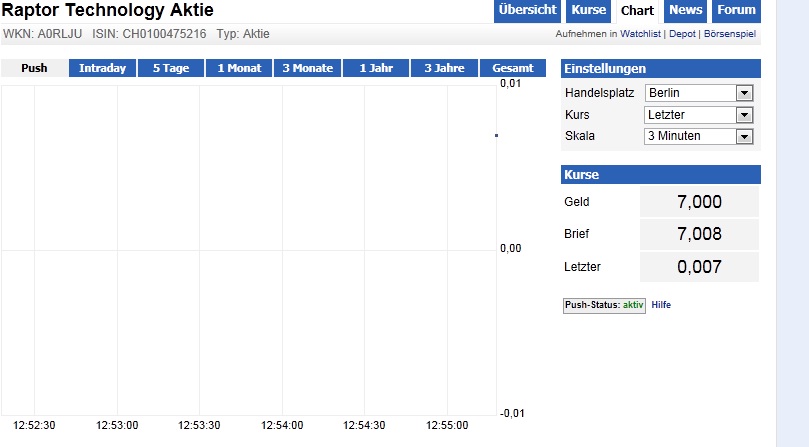The width and height of the screenshot is (809, 447).
Task: Click the latest data point on chart
Action: click(x=496, y=135)
